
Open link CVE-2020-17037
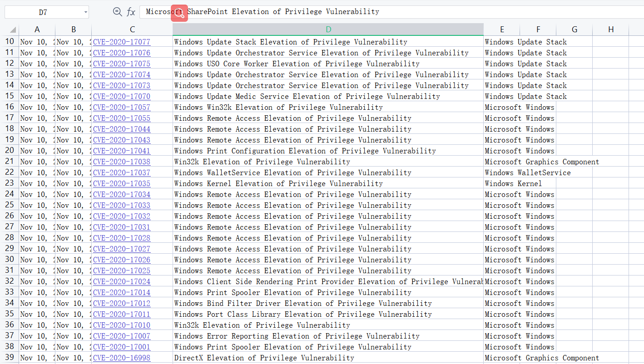pos(122,172)
